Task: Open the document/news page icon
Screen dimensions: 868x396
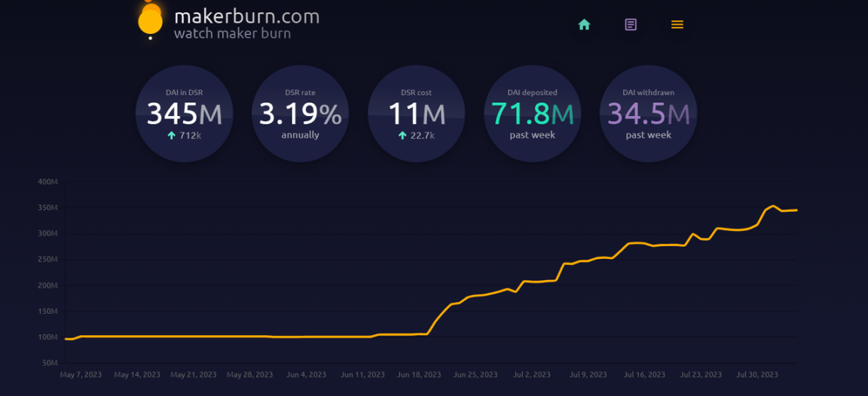Action: 631,25
